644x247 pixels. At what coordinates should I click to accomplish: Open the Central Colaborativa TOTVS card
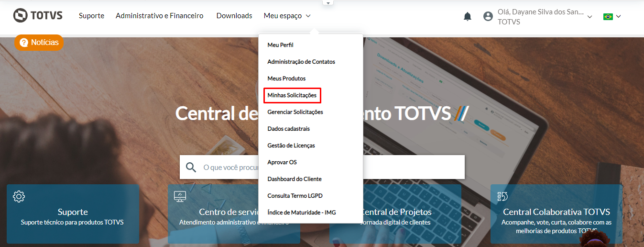(x=557, y=214)
